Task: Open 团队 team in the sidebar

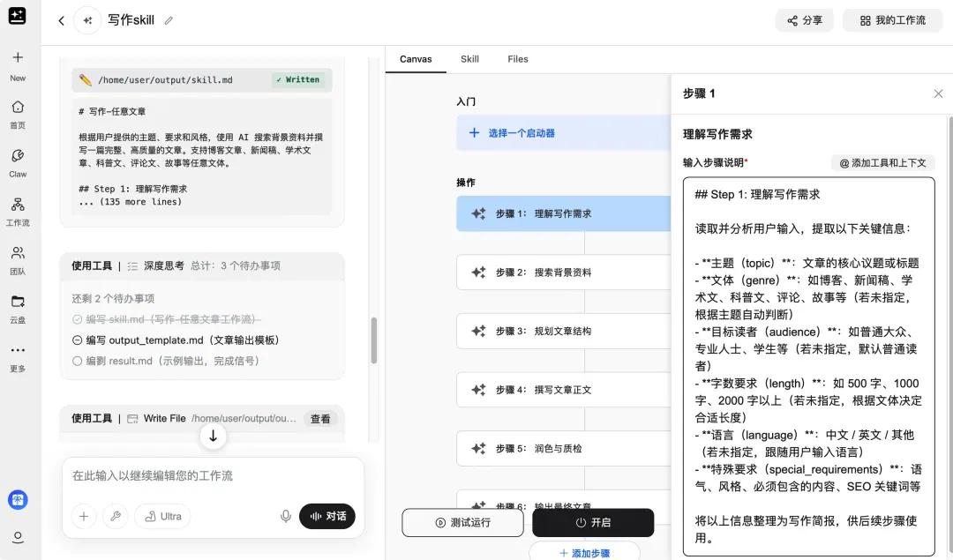Action: pyautogui.click(x=18, y=260)
